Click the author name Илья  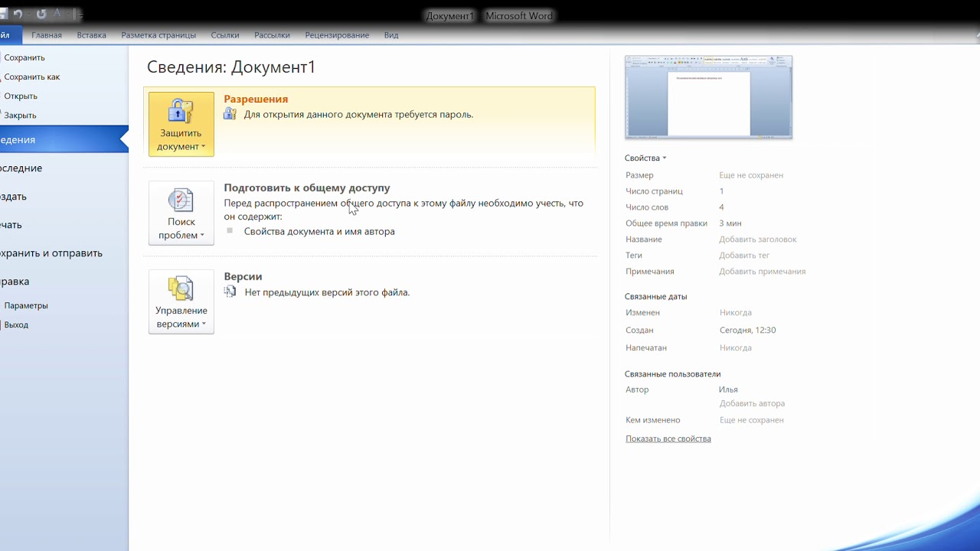(728, 390)
